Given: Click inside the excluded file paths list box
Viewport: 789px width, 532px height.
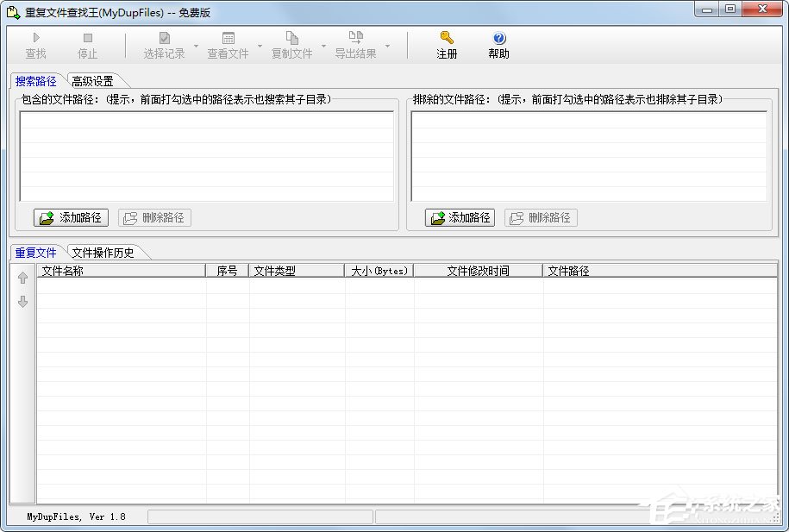Looking at the screenshot, I should 589,157.
